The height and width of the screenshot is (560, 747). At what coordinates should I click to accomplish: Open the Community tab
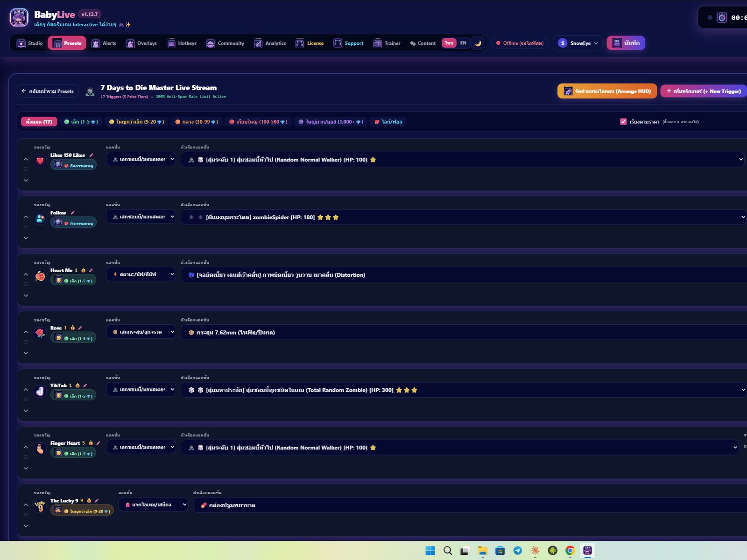tap(225, 43)
